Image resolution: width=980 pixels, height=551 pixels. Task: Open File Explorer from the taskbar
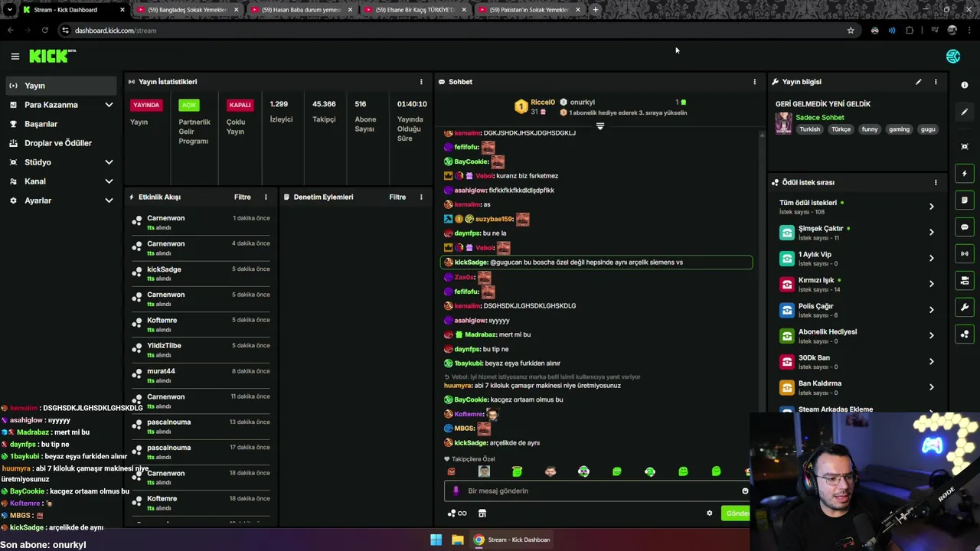point(457,540)
